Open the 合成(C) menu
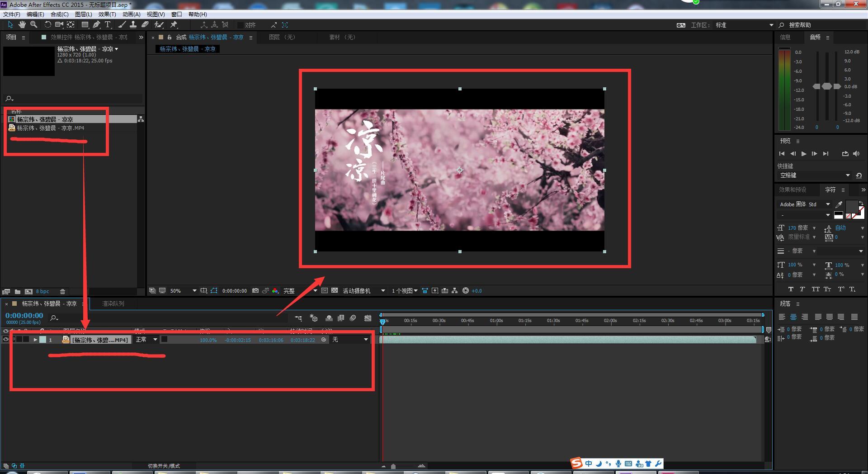Screen dimensions: 868x474 pos(59,14)
